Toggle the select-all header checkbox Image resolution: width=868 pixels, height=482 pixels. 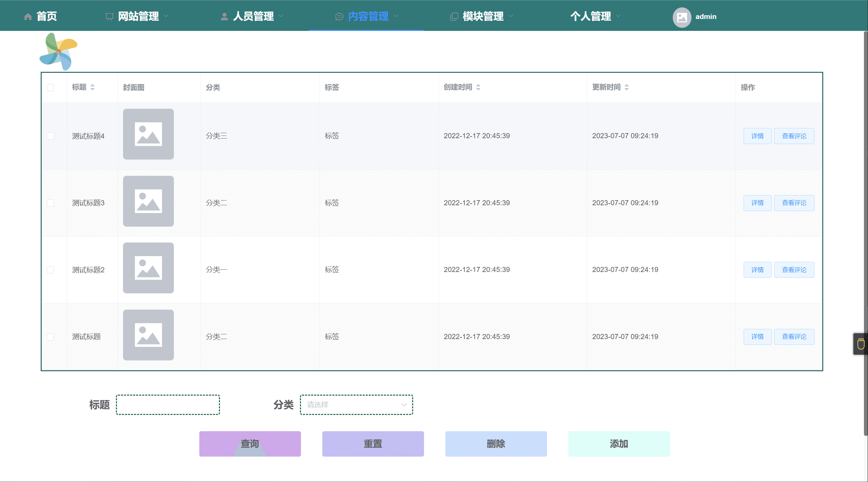click(x=50, y=87)
